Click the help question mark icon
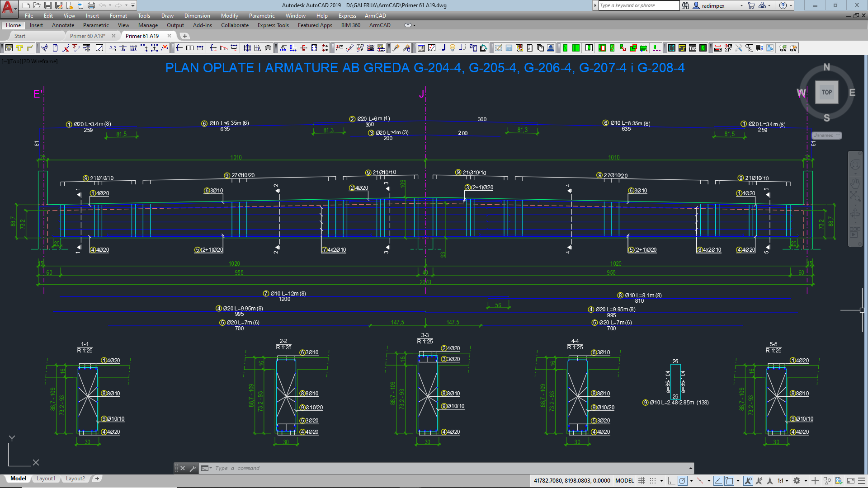The image size is (868, 488). [x=783, y=5]
